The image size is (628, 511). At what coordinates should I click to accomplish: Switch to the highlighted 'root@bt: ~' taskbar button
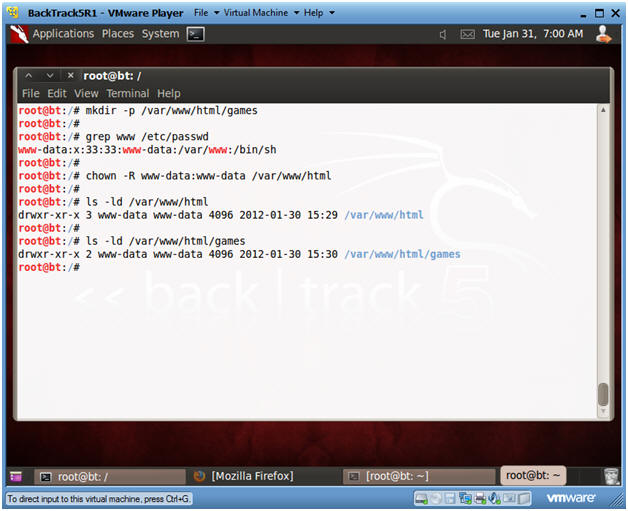click(533, 475)
